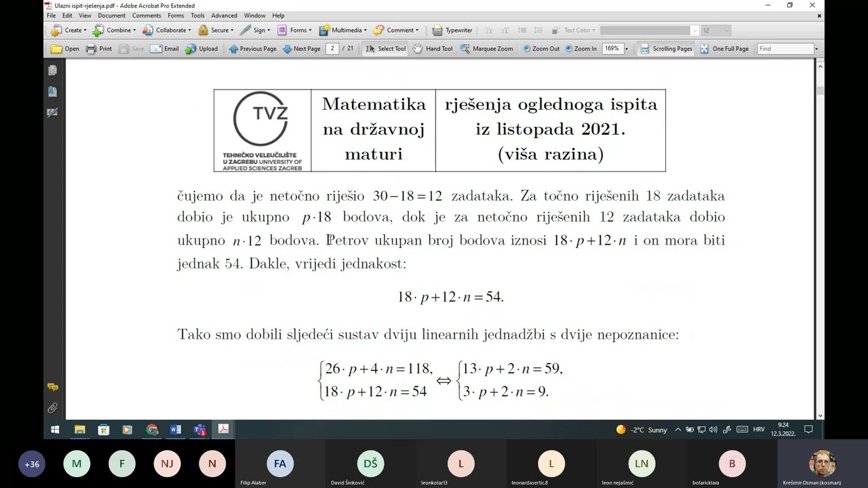Image resolution: width=868 pixels, height=488 pixels.
Task: Open the Document menu
Action: coord(111,16)
